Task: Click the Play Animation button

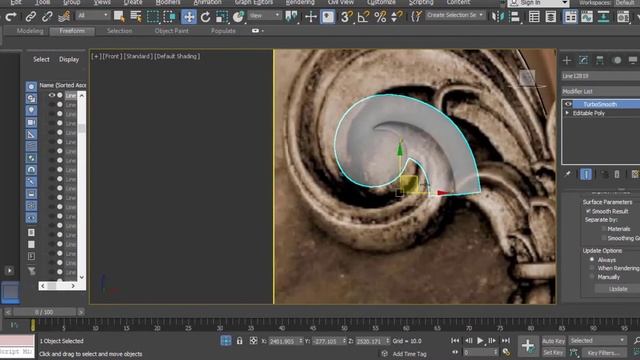Action: click(x=480, y=340)
